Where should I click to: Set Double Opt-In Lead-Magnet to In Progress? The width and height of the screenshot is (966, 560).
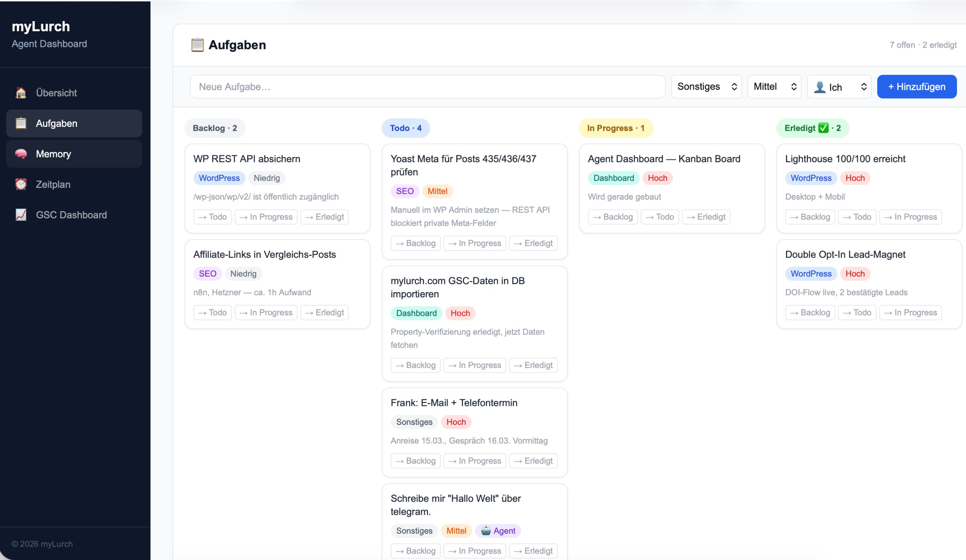point(911,312)
